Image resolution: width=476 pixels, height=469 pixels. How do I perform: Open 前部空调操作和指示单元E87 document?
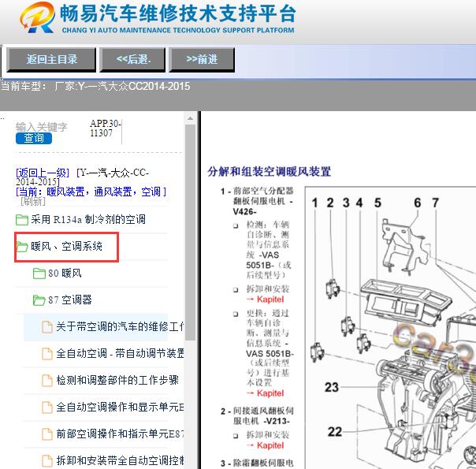point(120,434)
